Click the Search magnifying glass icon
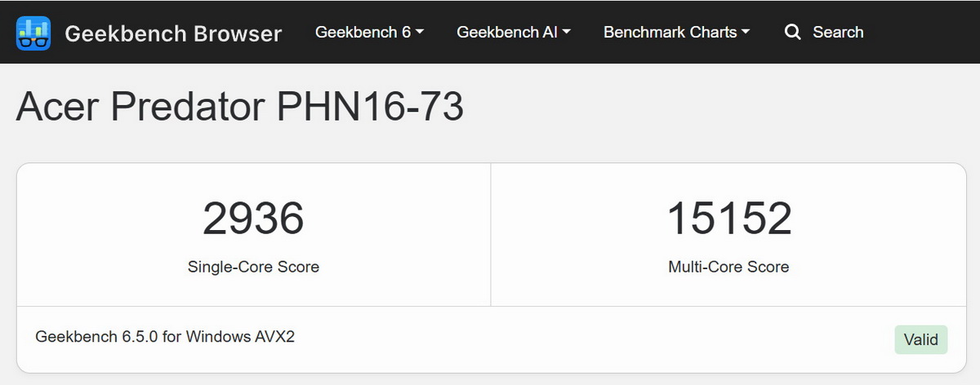Image resolution: width=980 pixels, height=385 pixels. 792,33
